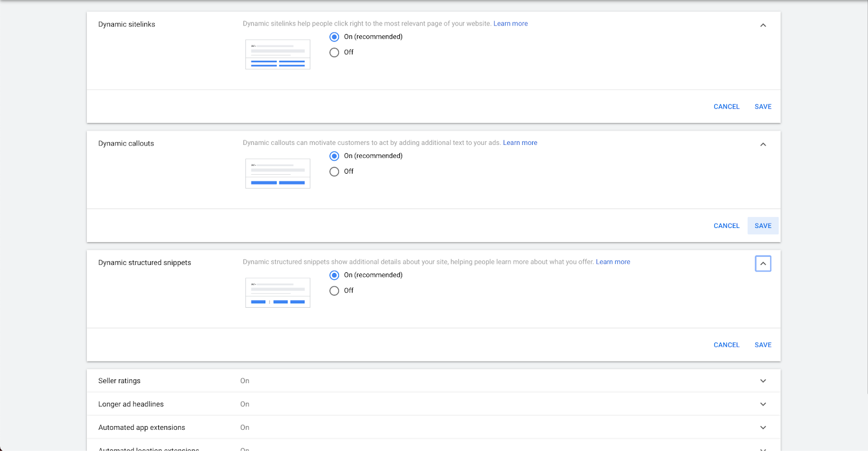Save the Dynamic callouts setting
Screen dimensions: 868x451
coord(763,226)
